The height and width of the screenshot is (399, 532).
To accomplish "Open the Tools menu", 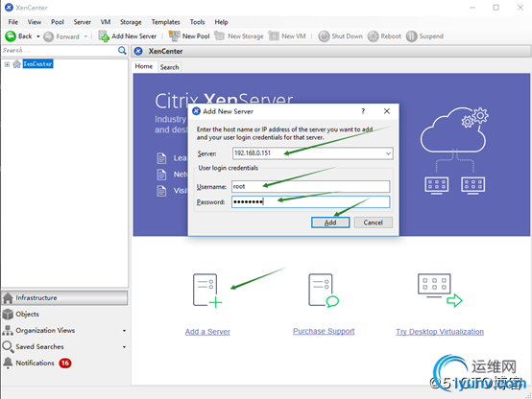I will coord(197,22).
